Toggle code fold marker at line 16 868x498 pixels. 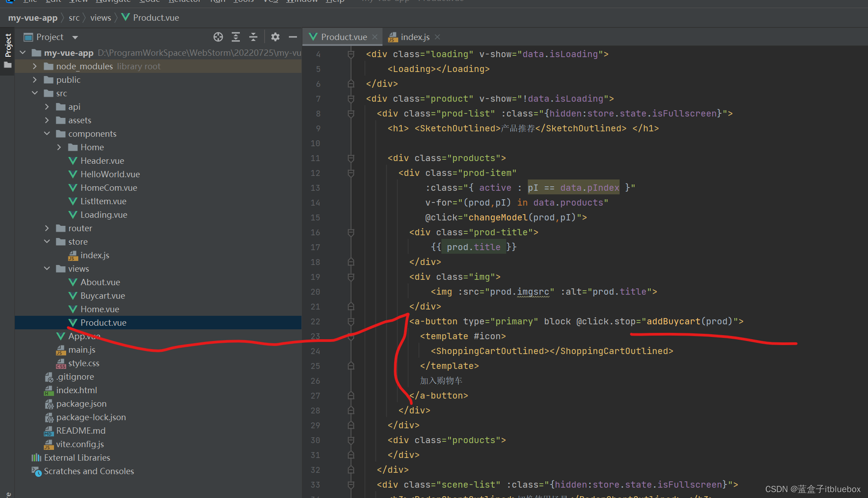click(x=351, y=232)
